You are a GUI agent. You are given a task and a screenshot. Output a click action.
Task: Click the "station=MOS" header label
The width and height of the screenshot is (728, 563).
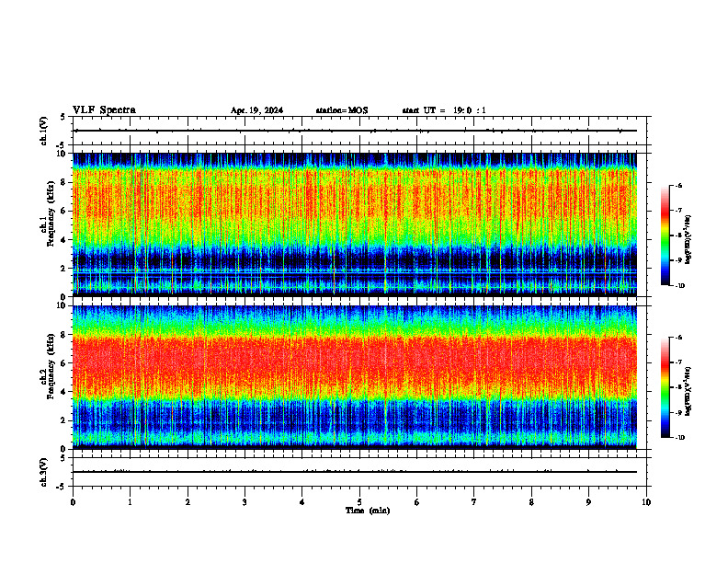pyautogui.click(x=342, y=110)
